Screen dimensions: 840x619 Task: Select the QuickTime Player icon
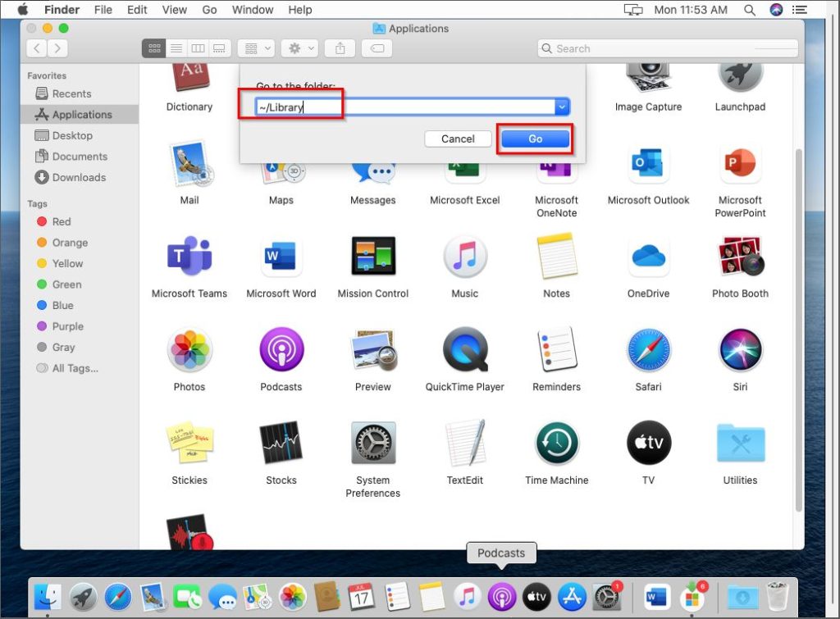point(464,349)
